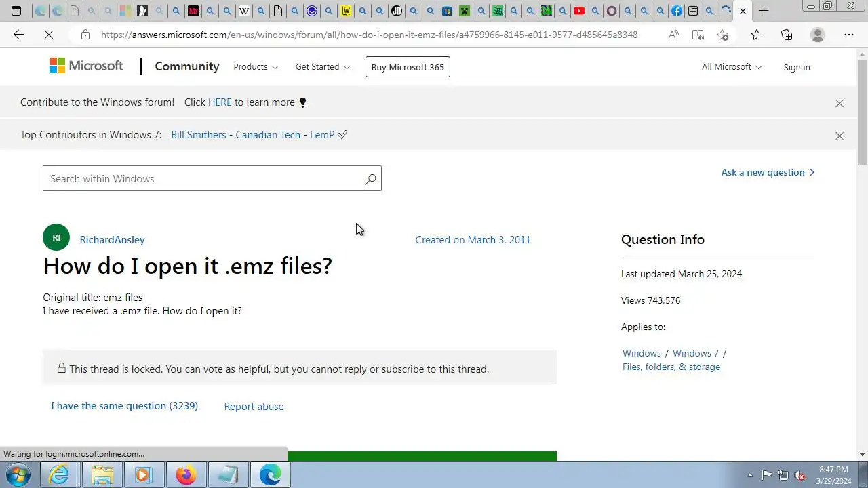The width and height of the screenshot is (868, 488).
Task: Go back to the previous page
Action: (x=19, y=35)
